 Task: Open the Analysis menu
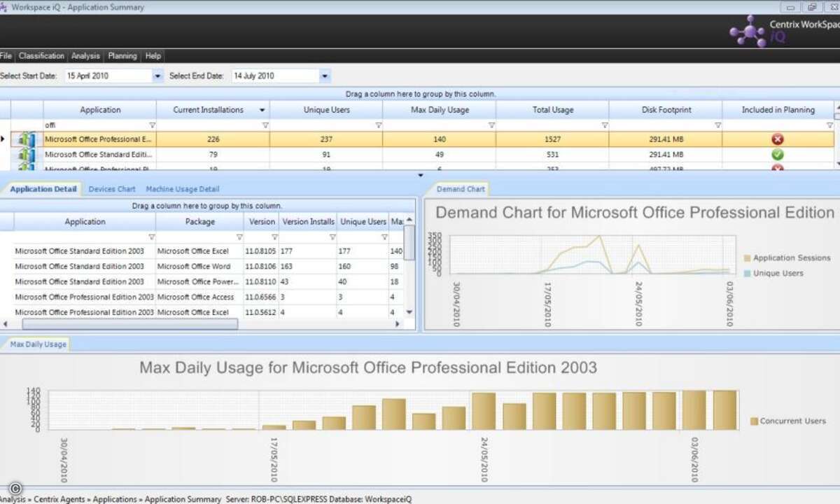pyautogui.click(x=85, y=56)
